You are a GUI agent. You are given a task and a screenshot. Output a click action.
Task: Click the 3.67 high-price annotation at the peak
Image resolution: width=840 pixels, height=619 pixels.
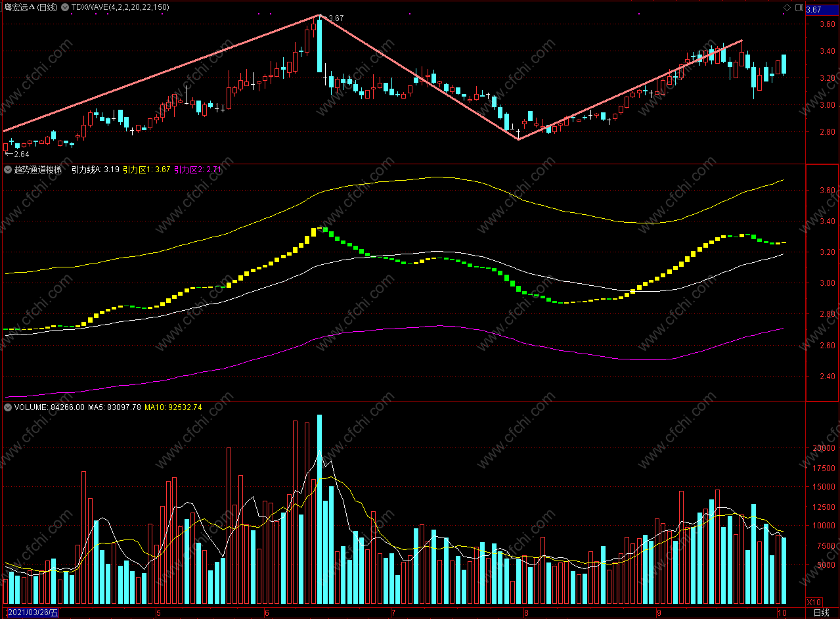coord(336,18)
